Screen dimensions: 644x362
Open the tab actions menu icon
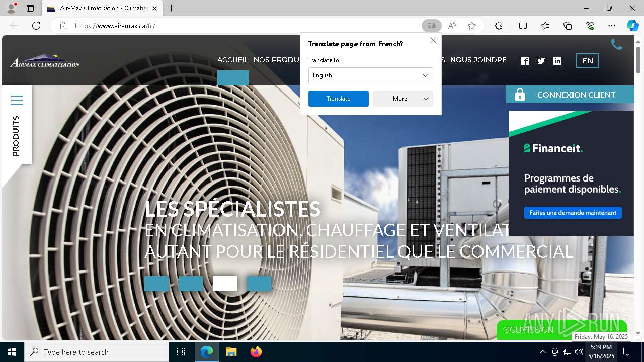coord(30,8)
